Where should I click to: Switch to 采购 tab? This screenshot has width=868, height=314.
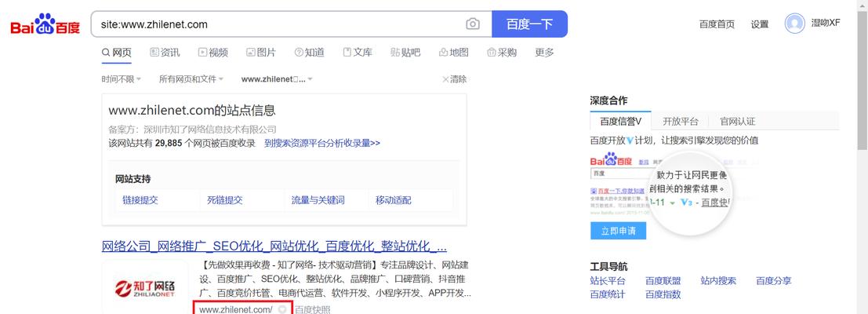click(502, 53)
